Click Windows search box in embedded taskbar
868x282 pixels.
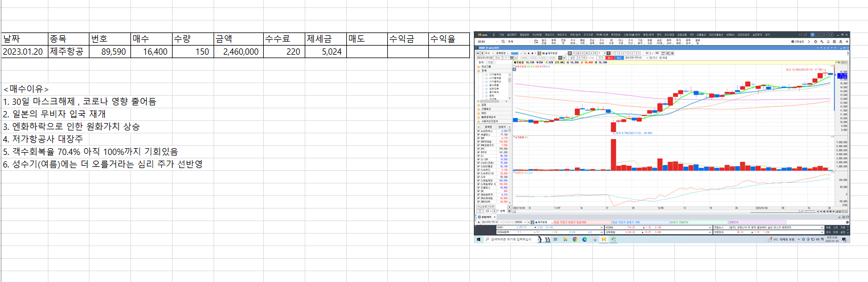(x=517, y=239)
